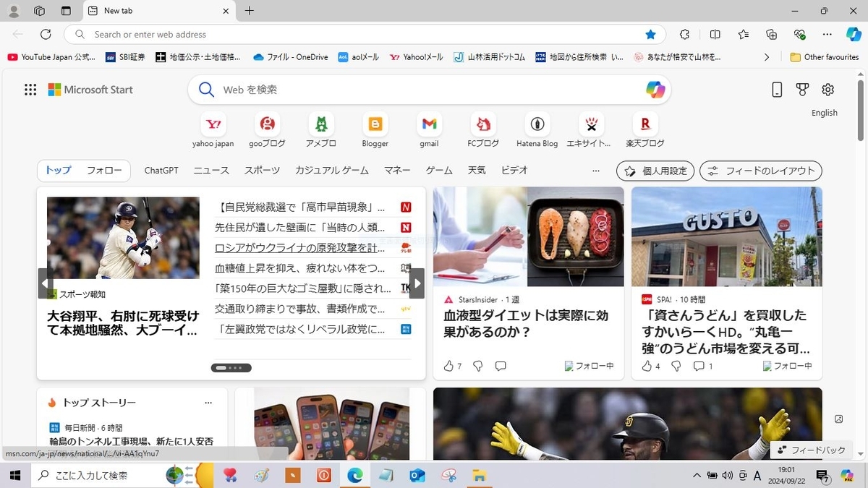The width and height of the screenshot is (868, 488).
Task: Open headline 自民党総裁選で「高市早苗現象」
Action: coord(299,207)
